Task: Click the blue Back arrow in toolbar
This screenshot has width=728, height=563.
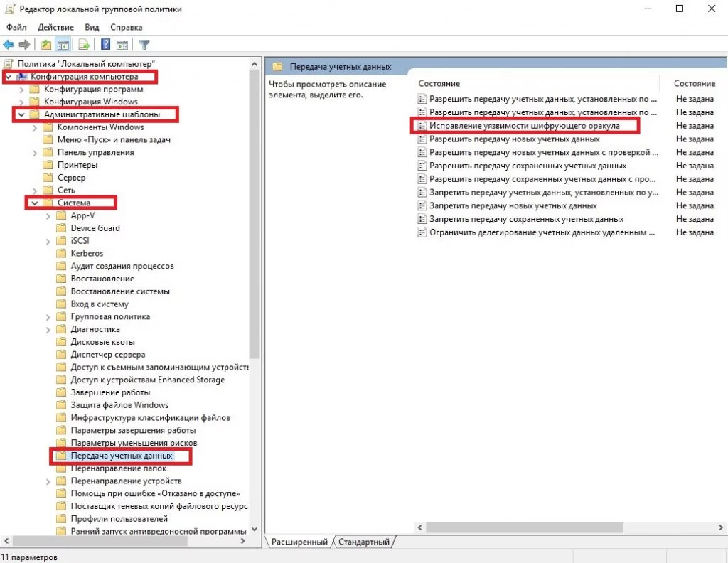Action: 9,45
